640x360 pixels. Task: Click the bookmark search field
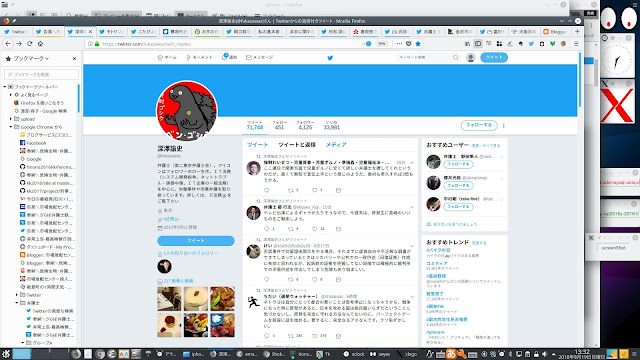tap(41, 74)
